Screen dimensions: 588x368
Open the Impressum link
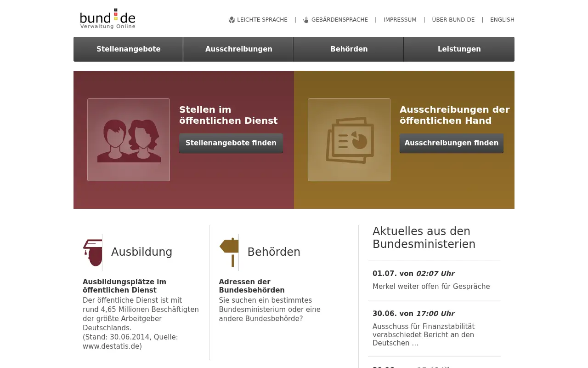pos(400,20)
